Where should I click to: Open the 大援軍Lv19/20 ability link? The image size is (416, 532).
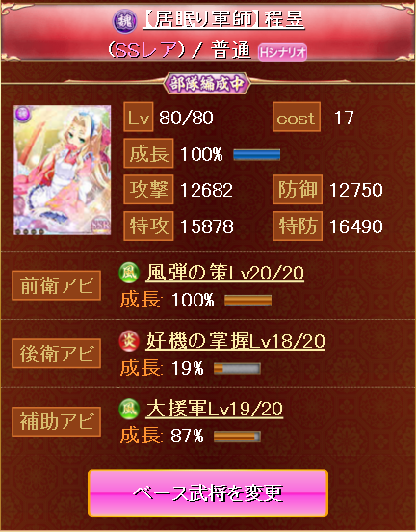pyautogui.click(x=215, y=410)
